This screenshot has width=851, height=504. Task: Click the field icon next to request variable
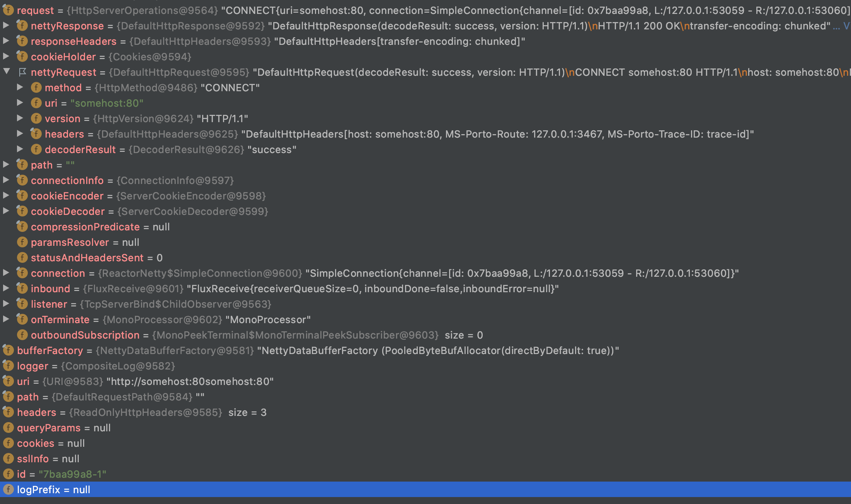8,10
